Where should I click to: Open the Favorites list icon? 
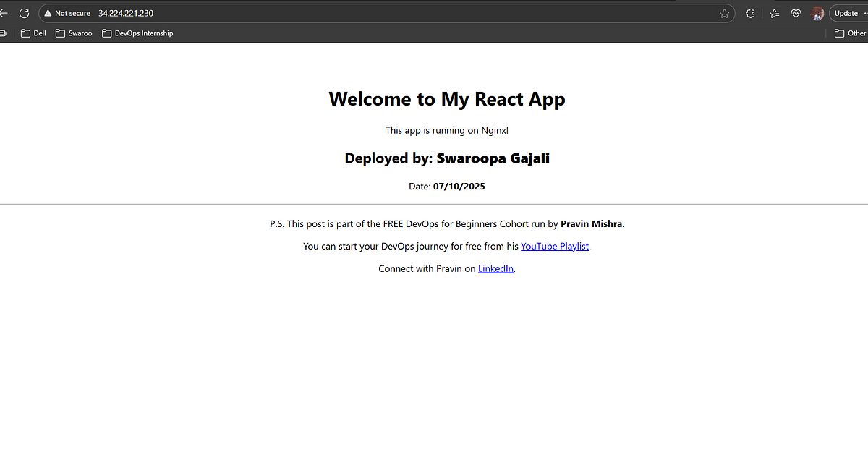click(x=773, y=12)
